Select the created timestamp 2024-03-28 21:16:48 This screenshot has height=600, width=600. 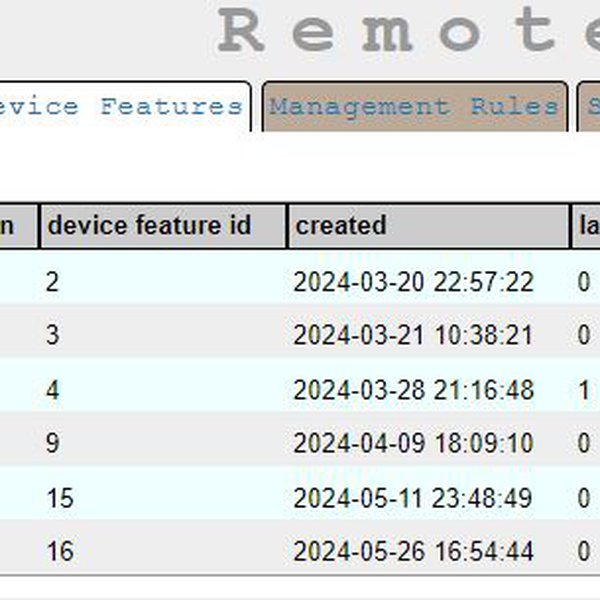pyautogui.click(x=413, y=390)
